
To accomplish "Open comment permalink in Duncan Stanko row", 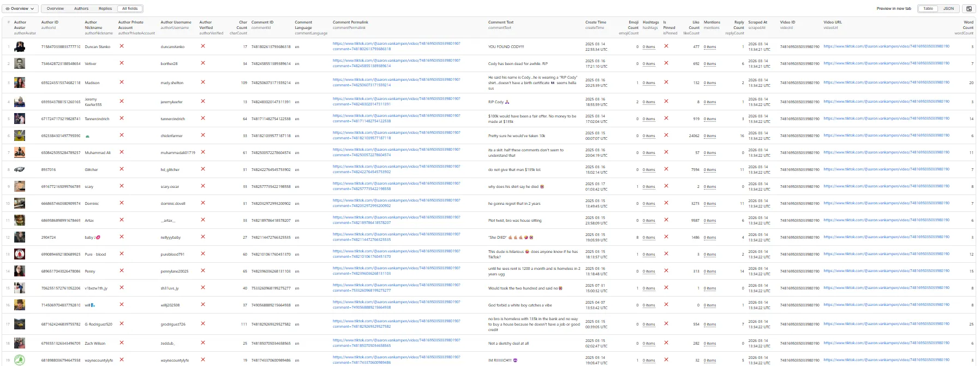I will pos(396,46).
